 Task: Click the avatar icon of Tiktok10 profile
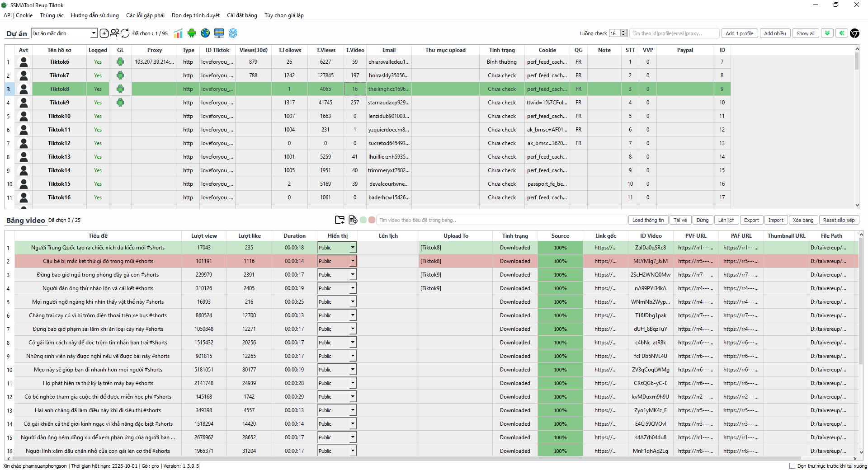coord(24,116)
